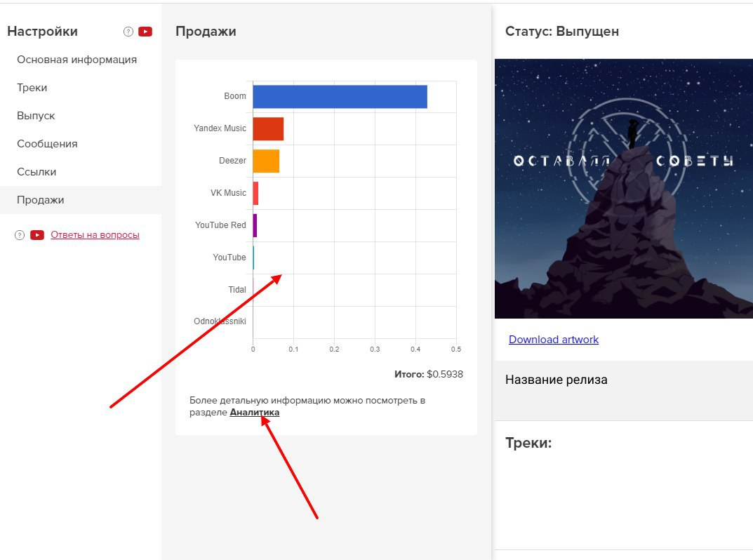
Task: Click the Tidal chart label
Action: click(x=237, y=290)
